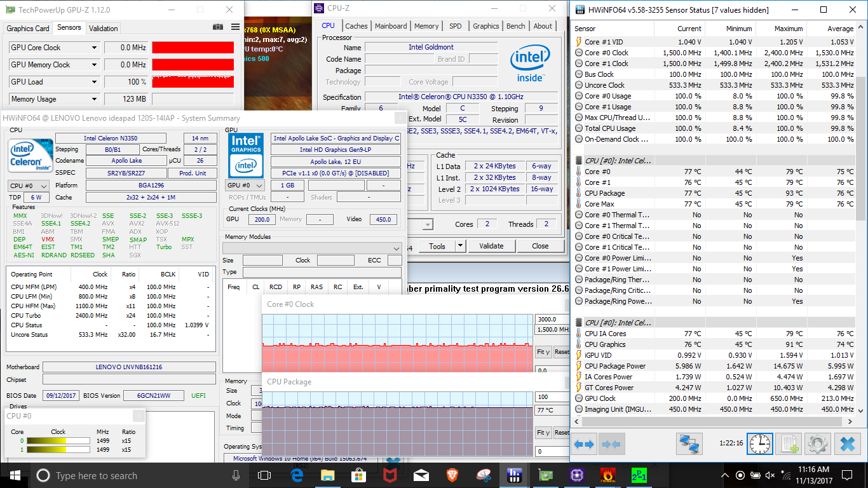Switch to GPU-Z Graphics Card tab
868x488 pixels.
pos(28,29)
